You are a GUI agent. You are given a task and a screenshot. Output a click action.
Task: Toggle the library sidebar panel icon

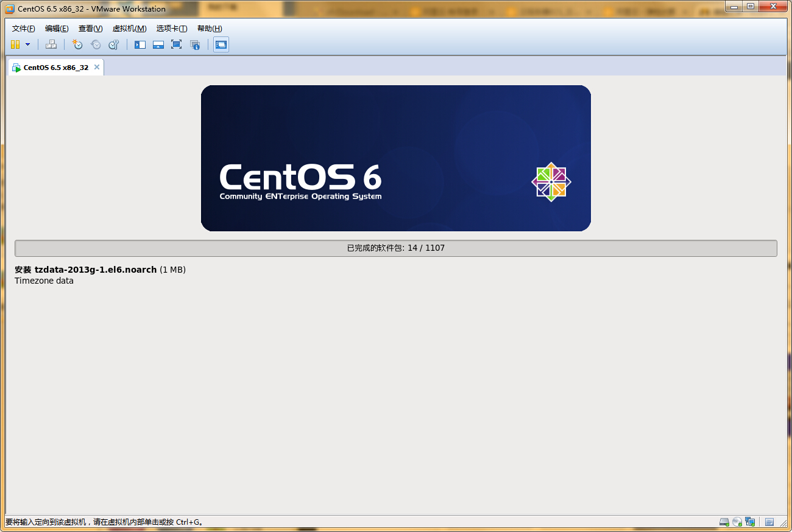(140, 44)
